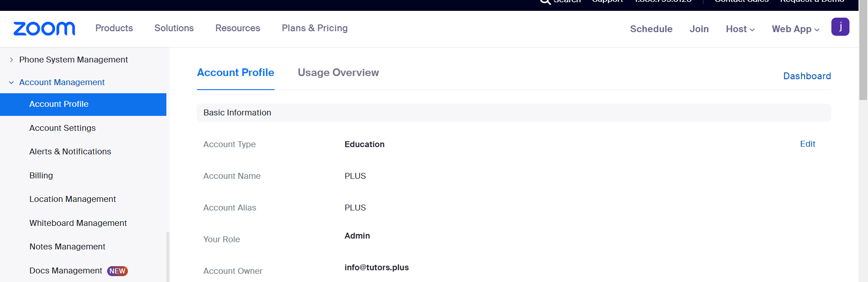Open the Resources menu

[238, 28]
